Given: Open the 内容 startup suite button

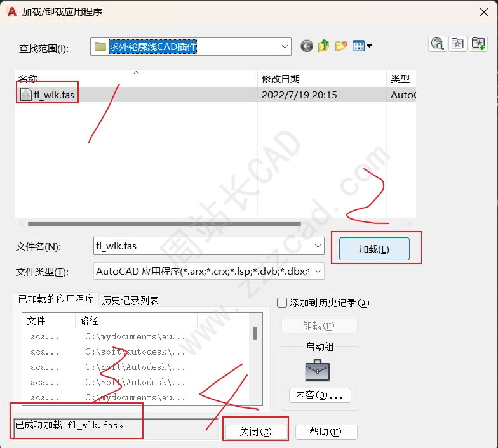Looking at the screenshot, I should coord(320,395).
